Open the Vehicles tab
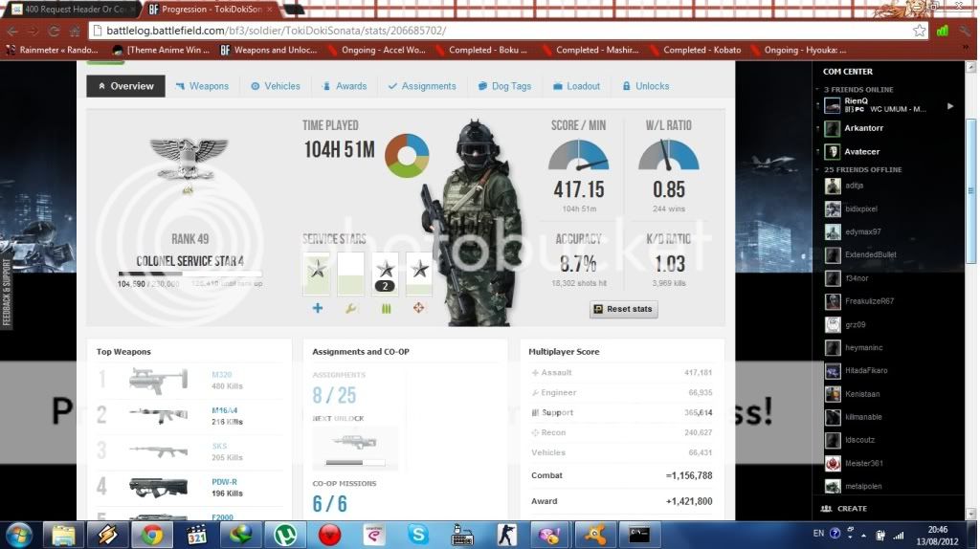 tap(276, 86)
